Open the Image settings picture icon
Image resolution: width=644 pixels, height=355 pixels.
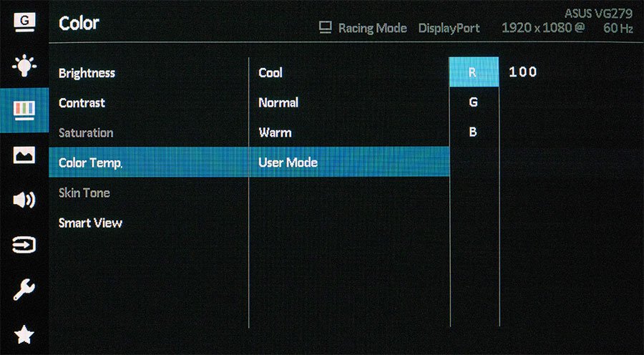point(24,155)
